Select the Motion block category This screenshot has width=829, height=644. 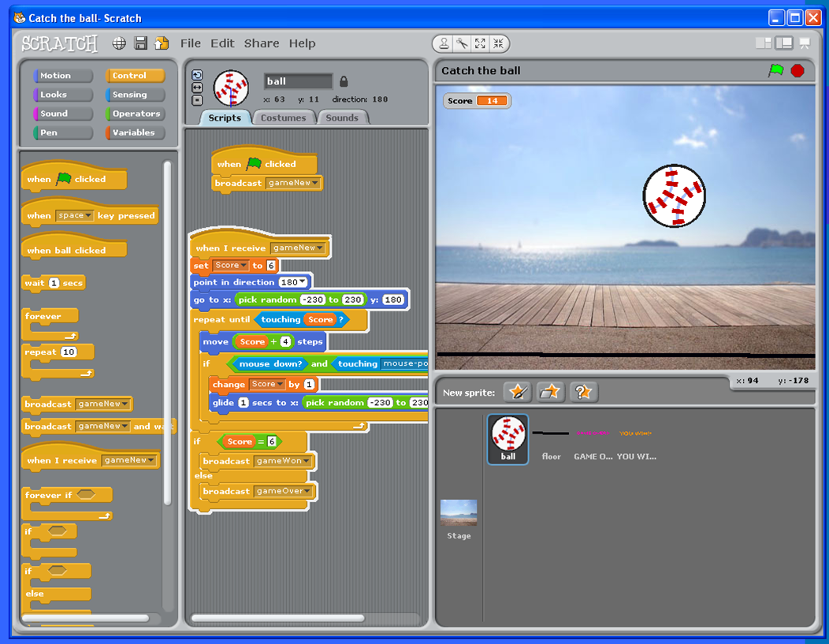click(62, 75)
